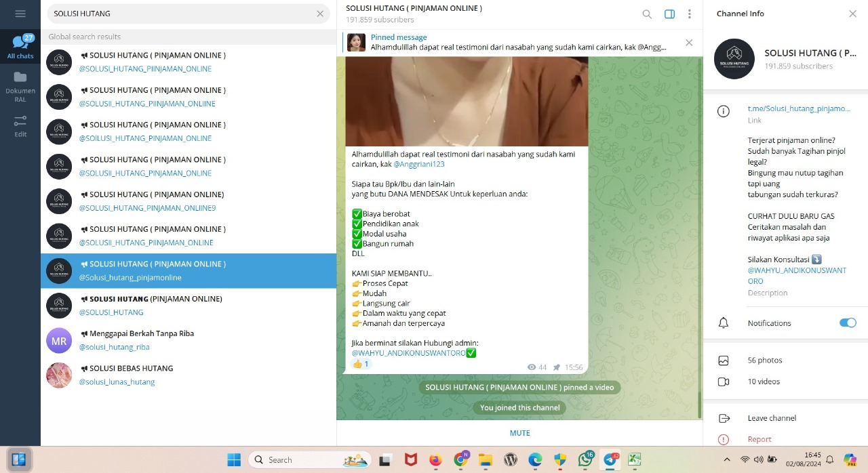
Task: Click the thumbs up reaction
Action: (361, 364)
